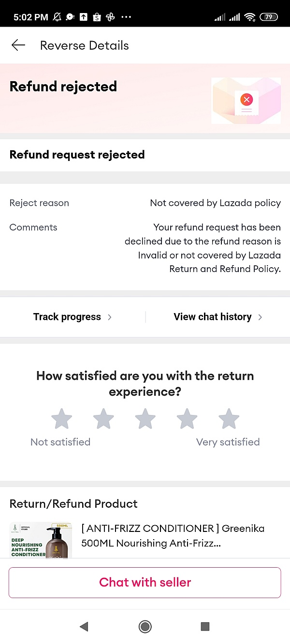Viewport: 290px width, 644px height.
Task: Tap the muted notification bell icon
Action: (x=57, y=17)
